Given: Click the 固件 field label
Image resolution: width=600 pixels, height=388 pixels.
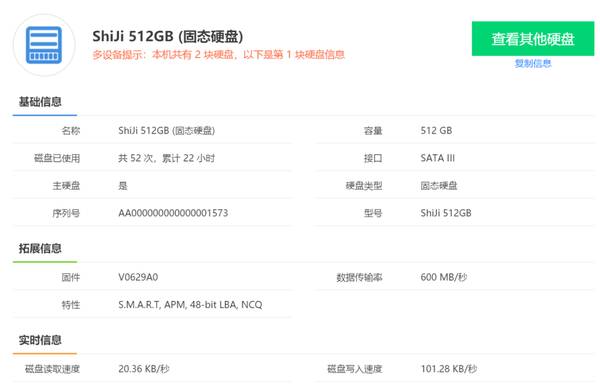Looking at the screenshot, I should [71, 277].
